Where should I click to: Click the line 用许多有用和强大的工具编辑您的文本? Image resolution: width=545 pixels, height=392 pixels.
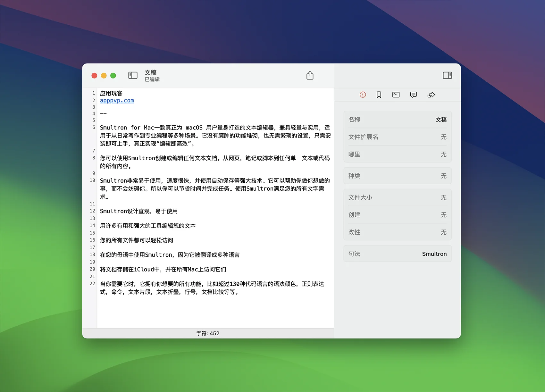(148, 226)
